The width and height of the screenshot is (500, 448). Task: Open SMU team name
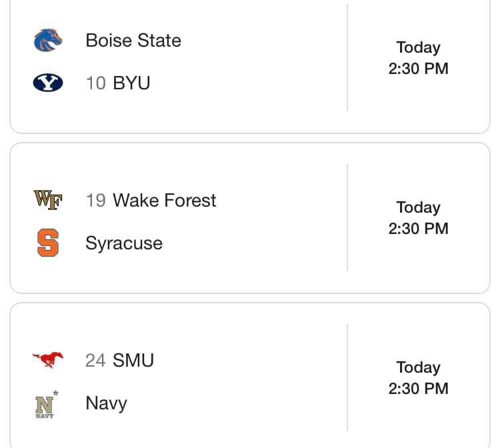(133, 360)
